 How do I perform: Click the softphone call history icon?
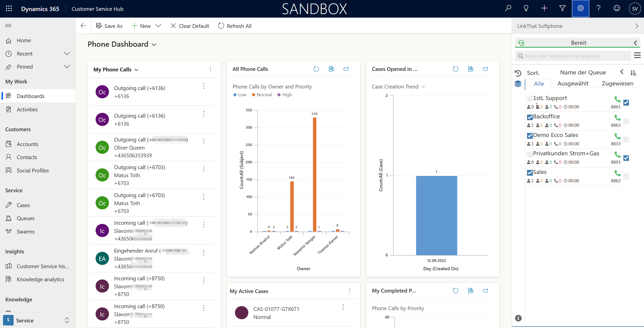[x=518, y=73]
